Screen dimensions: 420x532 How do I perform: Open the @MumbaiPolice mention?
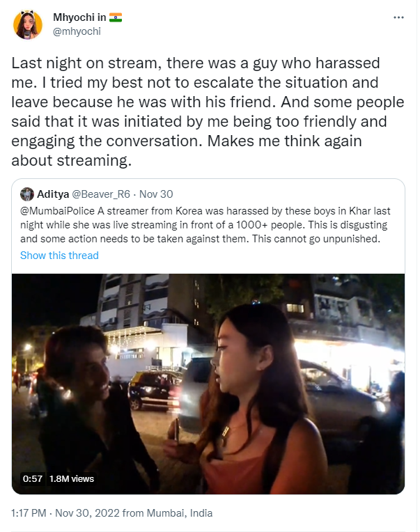tap(57, 211)
